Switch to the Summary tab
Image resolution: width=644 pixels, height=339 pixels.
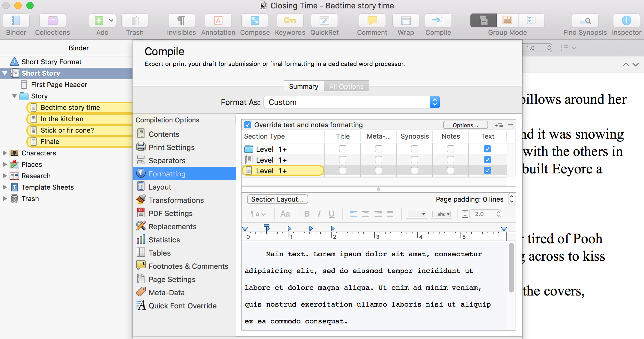(x=303, y=86)
